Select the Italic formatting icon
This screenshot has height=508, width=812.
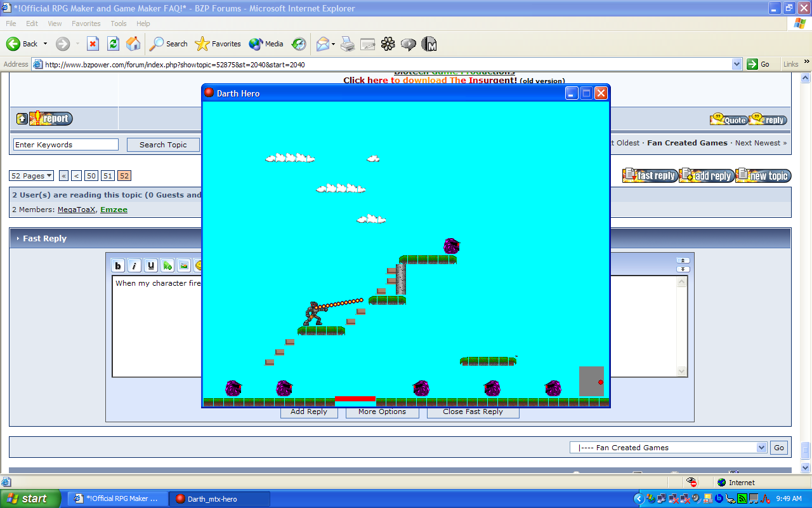[134, 265]
